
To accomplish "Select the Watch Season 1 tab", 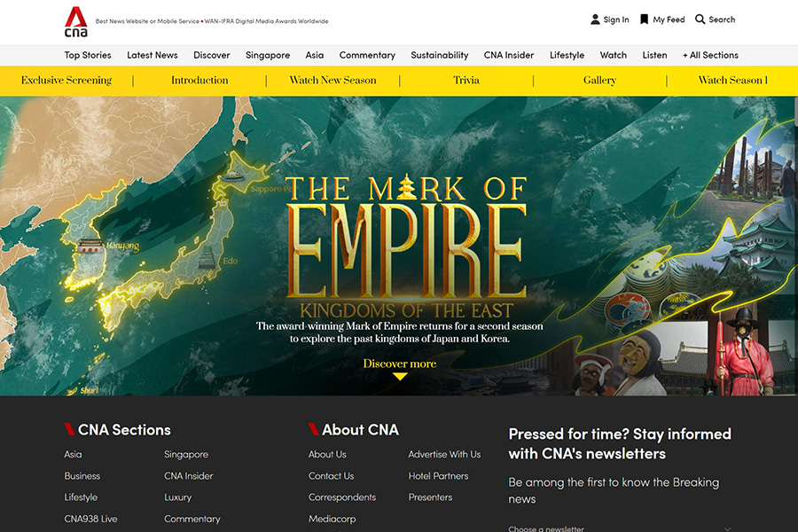I will coord(733,81).
